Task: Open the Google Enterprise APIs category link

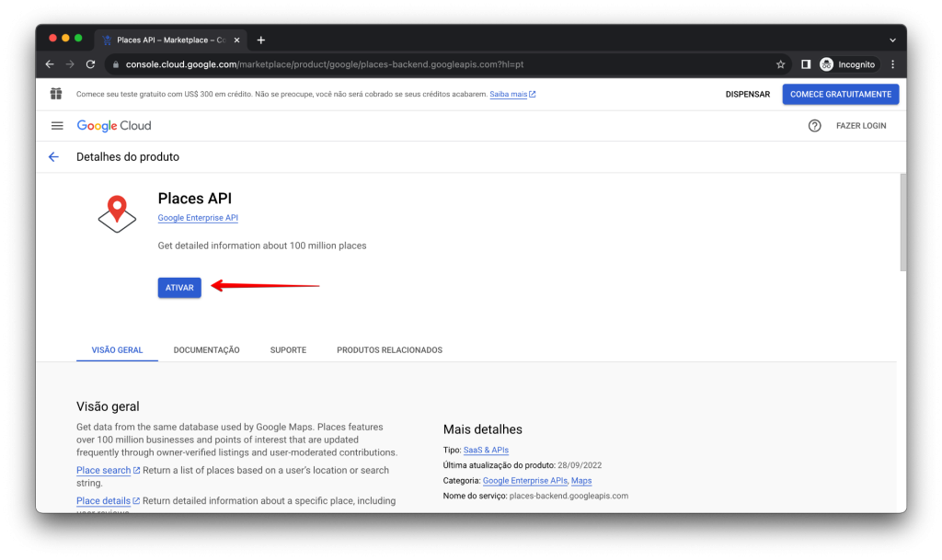Action: (525, 481)
